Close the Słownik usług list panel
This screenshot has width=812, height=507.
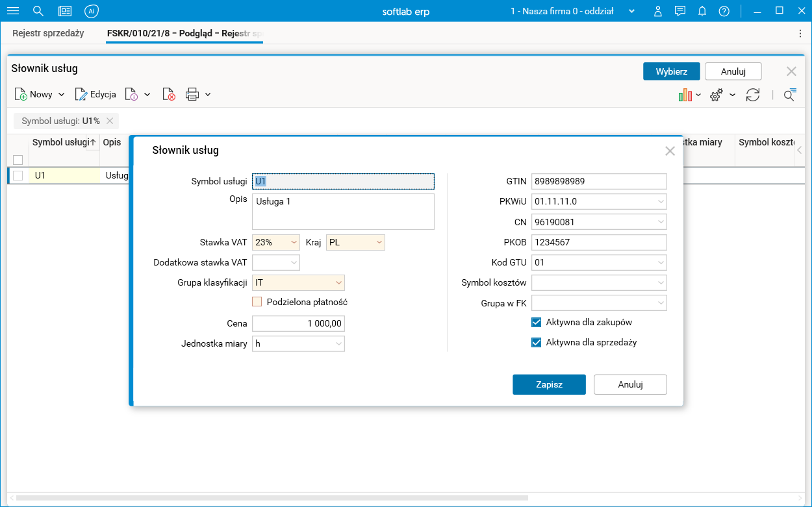pyautogui.click(x=791, y=71)
